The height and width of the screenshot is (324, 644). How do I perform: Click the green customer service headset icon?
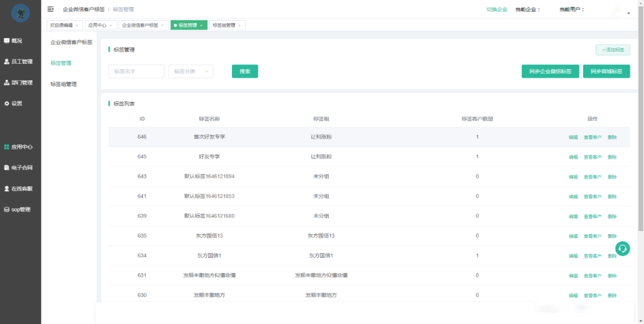623,249
